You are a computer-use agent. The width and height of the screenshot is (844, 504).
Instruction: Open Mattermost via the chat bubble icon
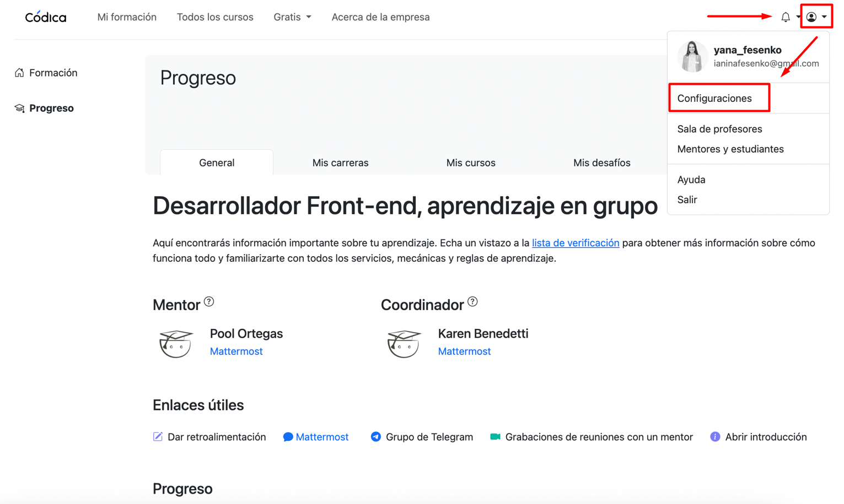[288, 437]
